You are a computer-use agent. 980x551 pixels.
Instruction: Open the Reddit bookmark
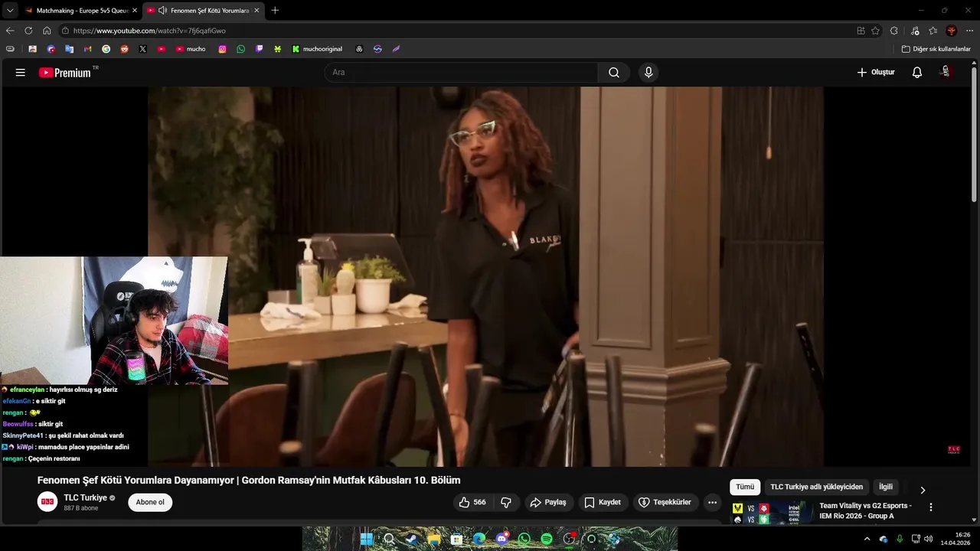[x=124, y=49]
